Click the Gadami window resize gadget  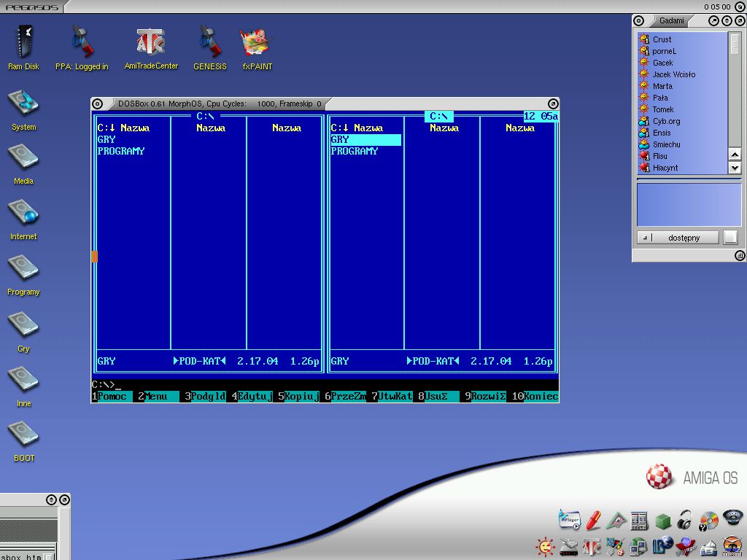pyautogui.click(x=740, y=256)
